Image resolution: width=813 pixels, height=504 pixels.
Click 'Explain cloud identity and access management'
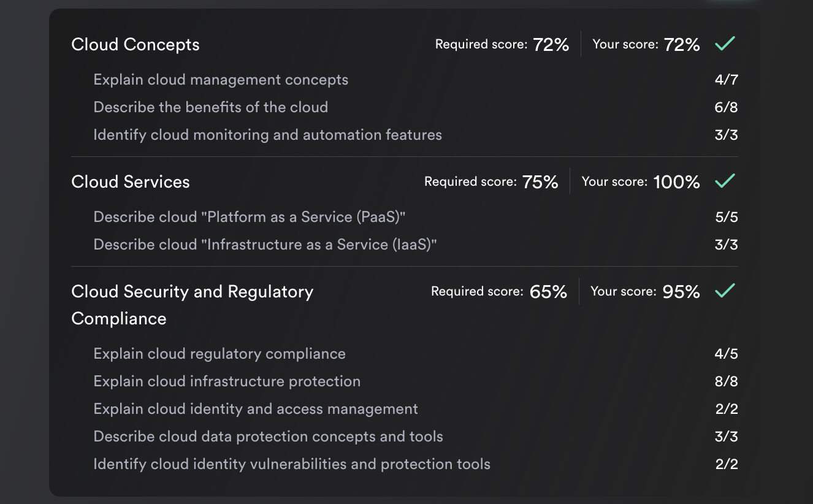pyautogui.click(x=256, y=409)
